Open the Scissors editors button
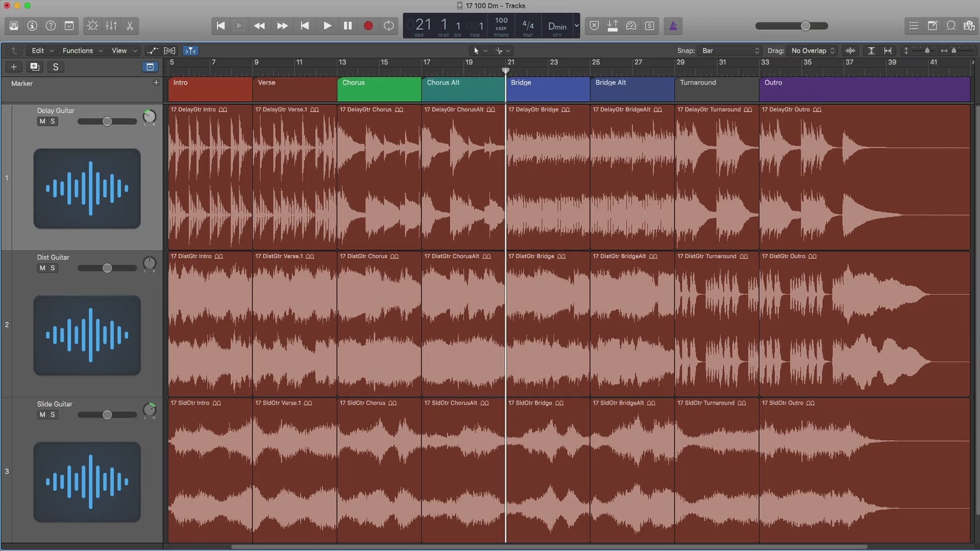 tap(130, 26)
